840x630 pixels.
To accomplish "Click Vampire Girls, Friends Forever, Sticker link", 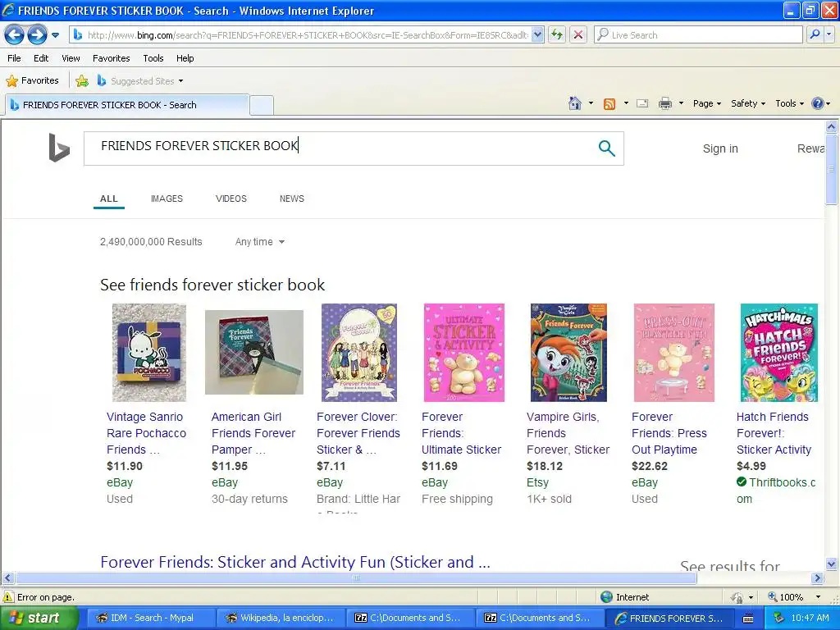I will click(568, 433).
